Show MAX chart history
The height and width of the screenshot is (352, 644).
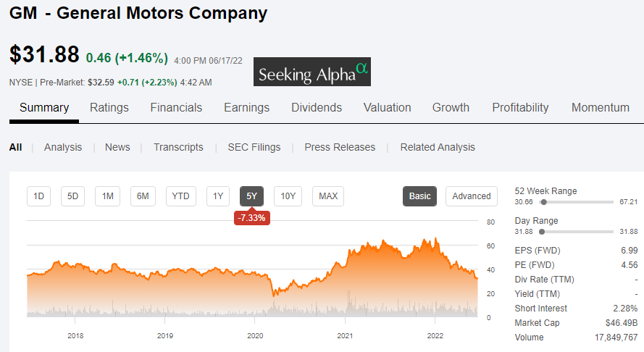coord(328,196)
